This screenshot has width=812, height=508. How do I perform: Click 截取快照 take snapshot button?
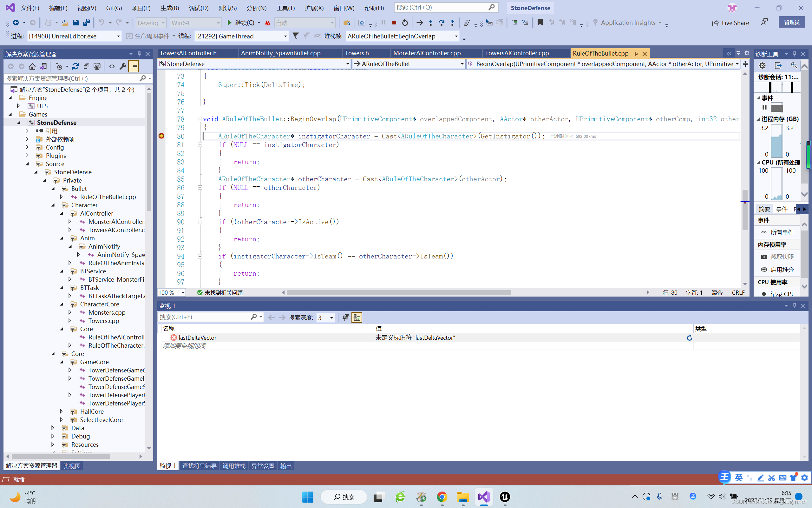pyautogui.click(x=777, y=257)
